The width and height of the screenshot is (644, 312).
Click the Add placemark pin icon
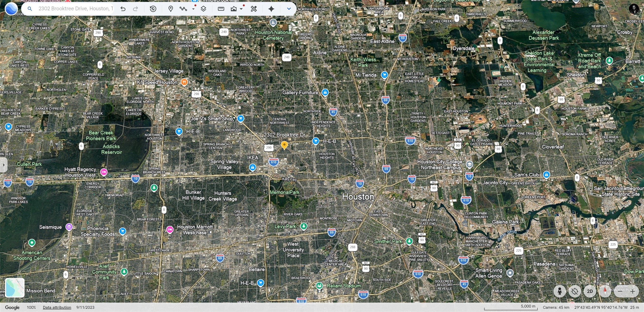pos(171,9)
